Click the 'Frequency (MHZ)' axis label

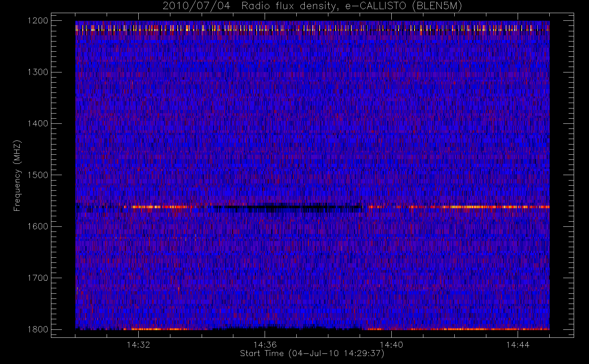[17, 176]
